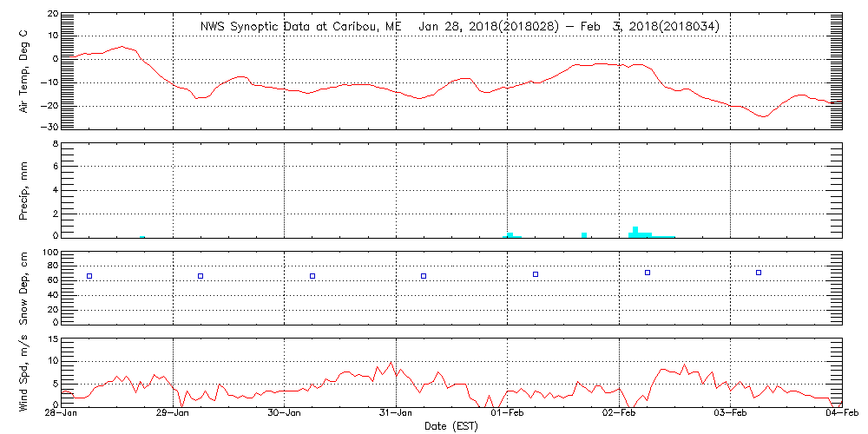Image resolution: width=868 pixels, height=434 pixels.
Task: Click the snow depth marker for 02-Feb
Action: pos(648,273)
